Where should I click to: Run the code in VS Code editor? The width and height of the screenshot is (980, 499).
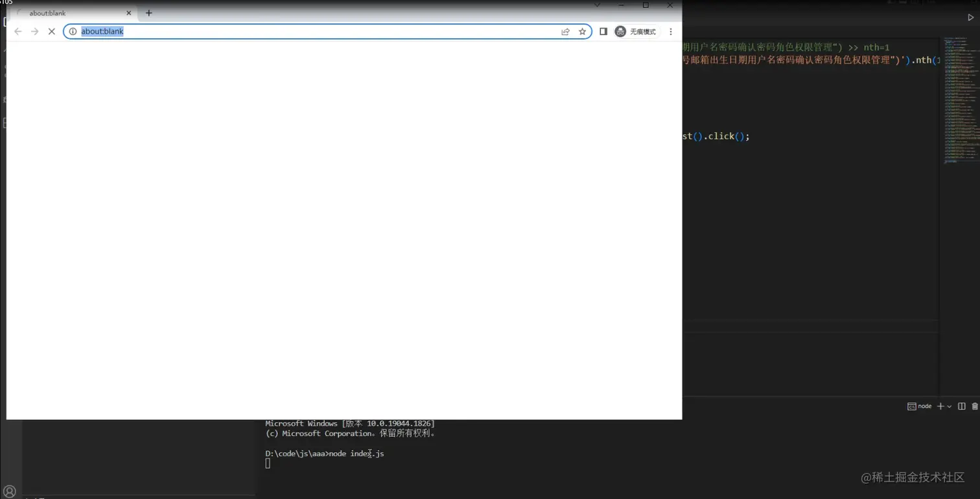pos(970,17)
